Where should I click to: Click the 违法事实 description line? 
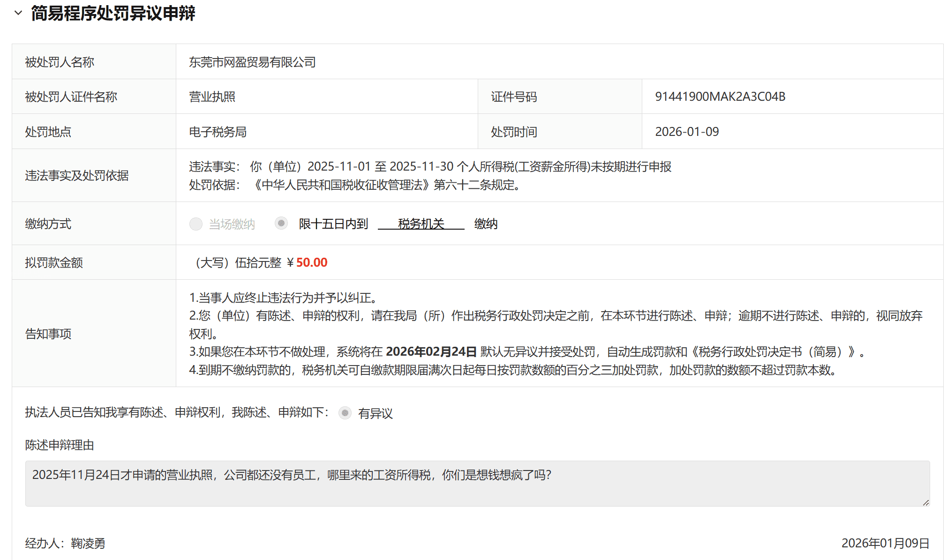click(430, 167)
